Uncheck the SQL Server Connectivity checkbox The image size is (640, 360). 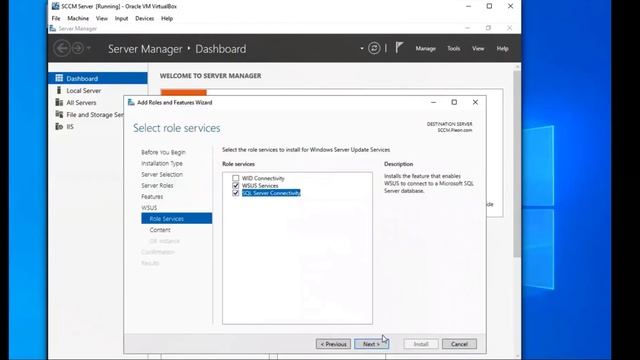236,193
